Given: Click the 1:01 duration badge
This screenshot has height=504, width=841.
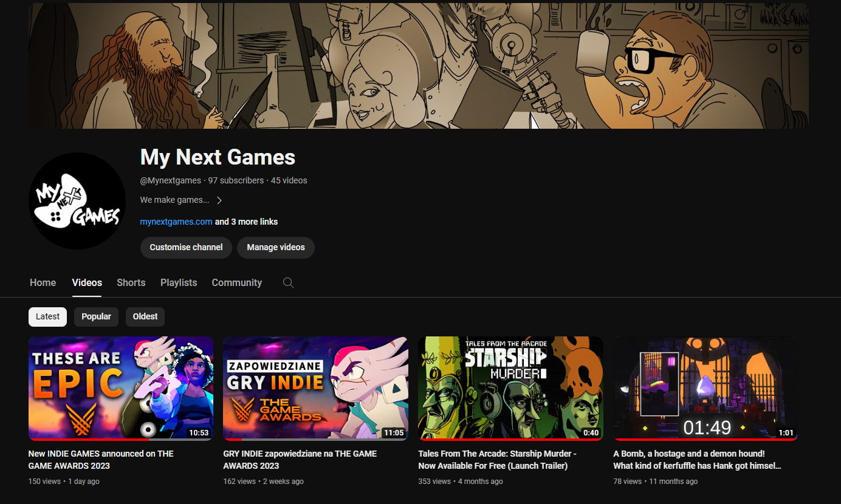Looking at the screenshot, I should point(786,433).
